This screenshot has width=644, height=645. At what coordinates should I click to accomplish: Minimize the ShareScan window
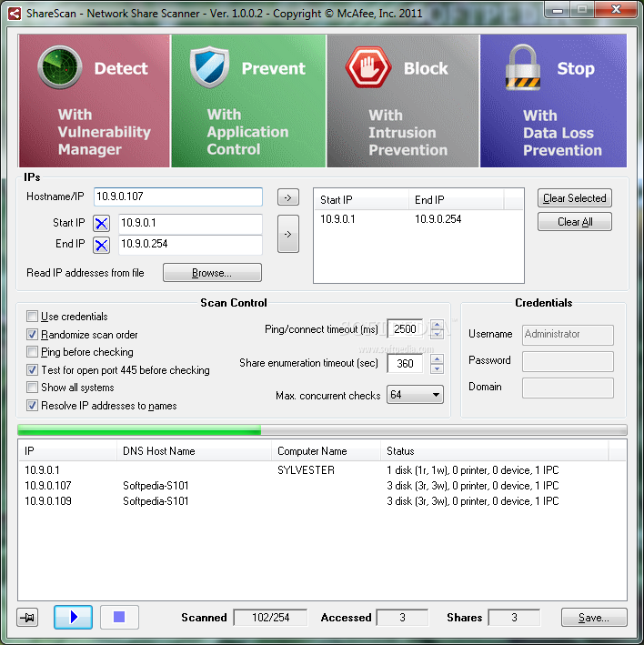558,10
